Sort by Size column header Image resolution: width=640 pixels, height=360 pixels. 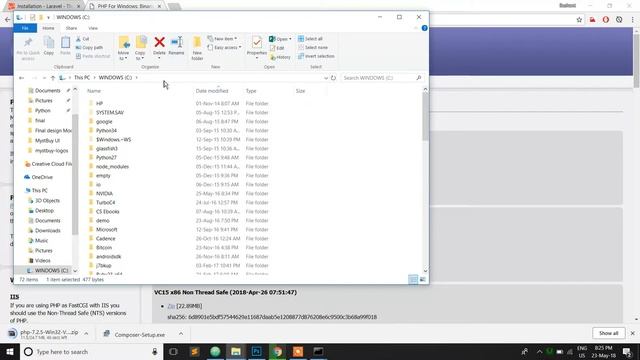click(x=300, y=91)
